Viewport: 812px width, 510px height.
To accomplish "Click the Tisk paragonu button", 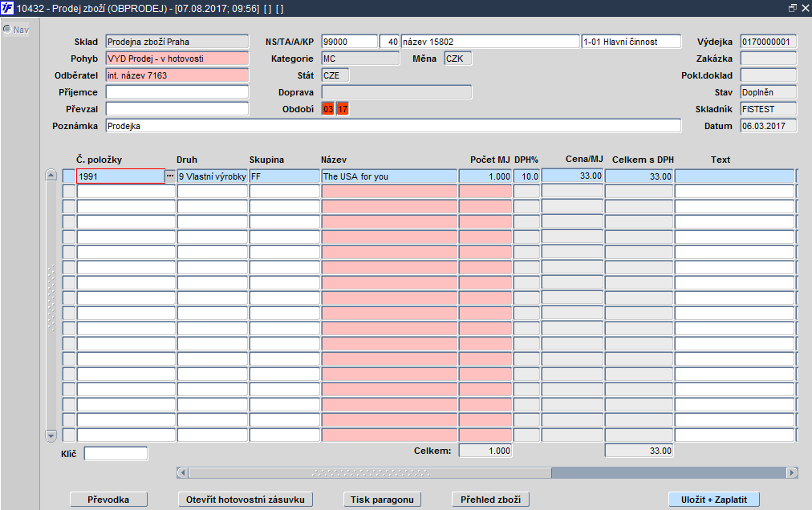I will pos(382,500).
